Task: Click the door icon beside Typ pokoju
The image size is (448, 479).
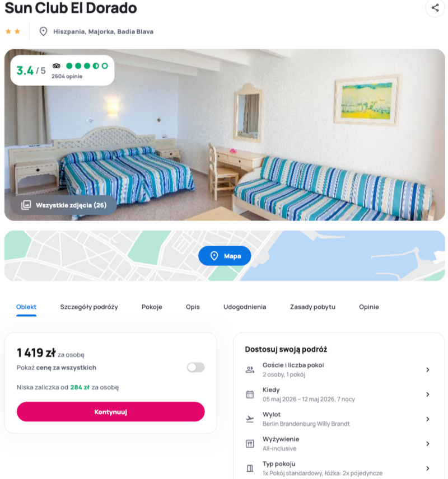Action: pyautogui.click(x=250, y=468)
